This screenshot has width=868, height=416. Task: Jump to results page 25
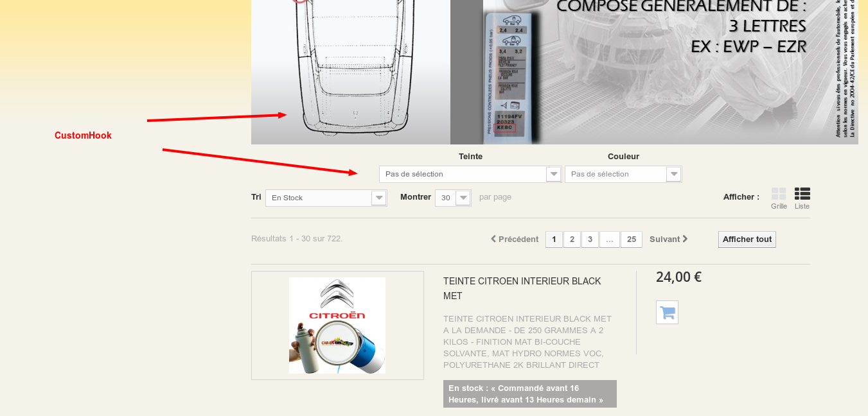[x=632, y=239]
